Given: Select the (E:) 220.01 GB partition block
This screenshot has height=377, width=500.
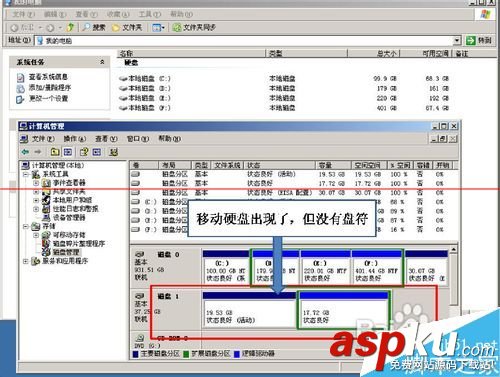Looking at the screenshot, I should point(325,268).
